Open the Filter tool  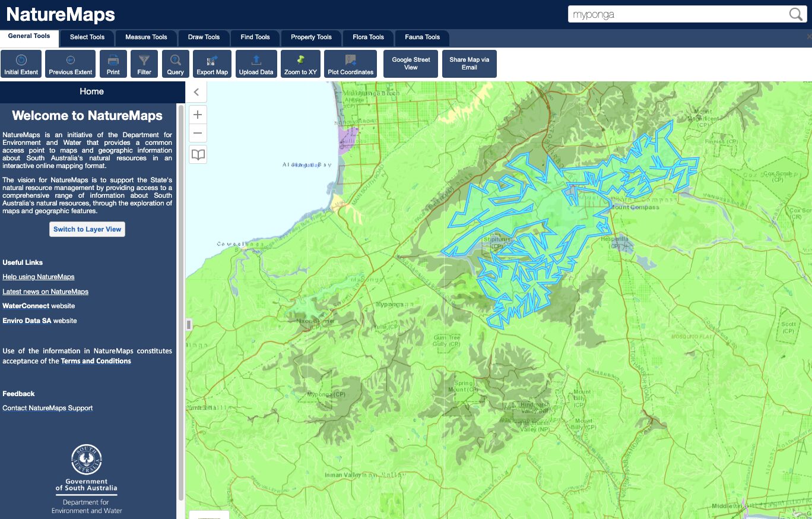pyautogui.click(x=144, y=64)
